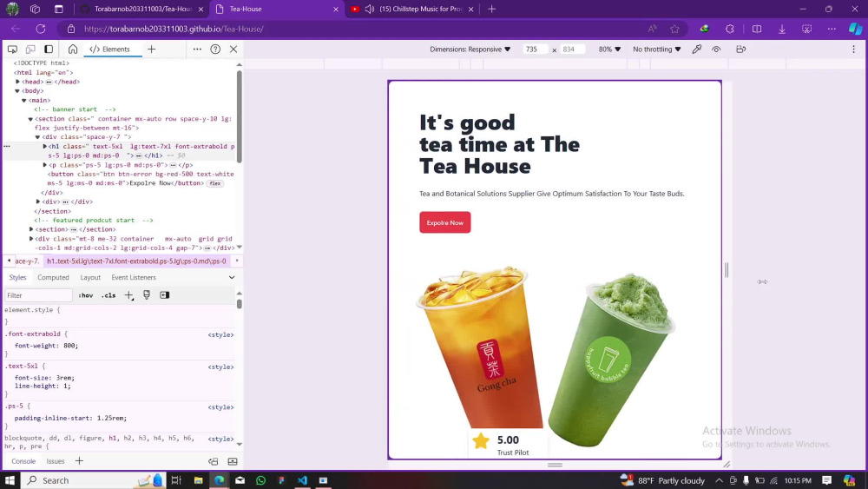This screenshot has width=868, height=489.
Task: Switch to the Computed tab
Action: pos(53,277)
